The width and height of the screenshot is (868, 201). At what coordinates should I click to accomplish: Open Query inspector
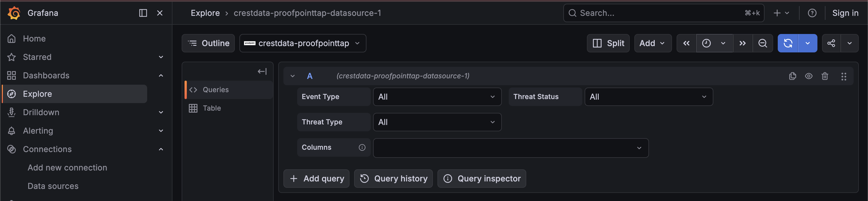click(x=481, y=178)
